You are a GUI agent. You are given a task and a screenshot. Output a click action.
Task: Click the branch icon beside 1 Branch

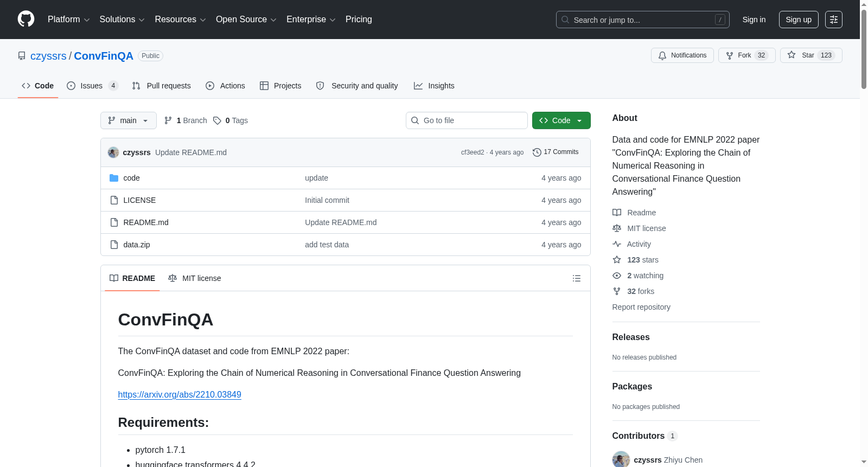click(168, 120)
